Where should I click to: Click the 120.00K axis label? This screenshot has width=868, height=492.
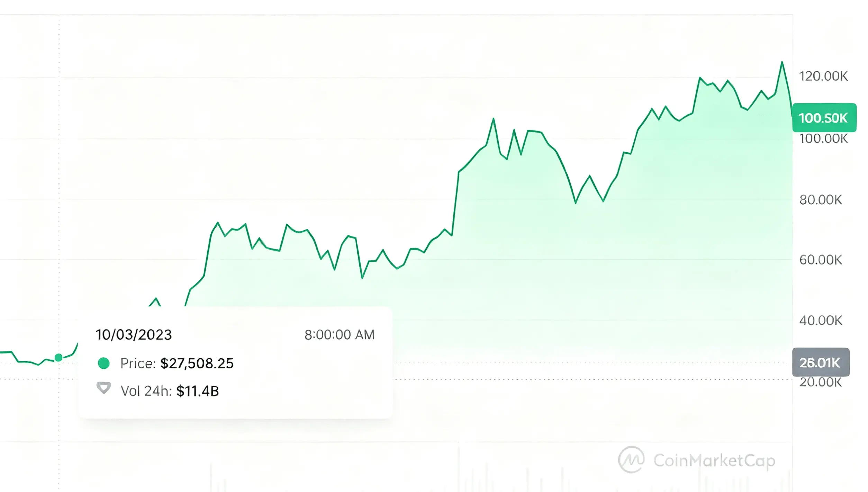[x=823, y=76]
